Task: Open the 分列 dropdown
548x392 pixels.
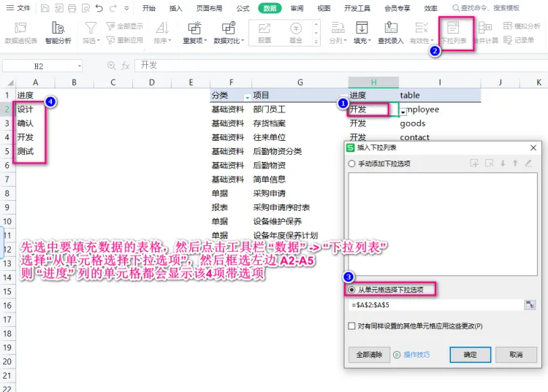Action: point(338,33)
